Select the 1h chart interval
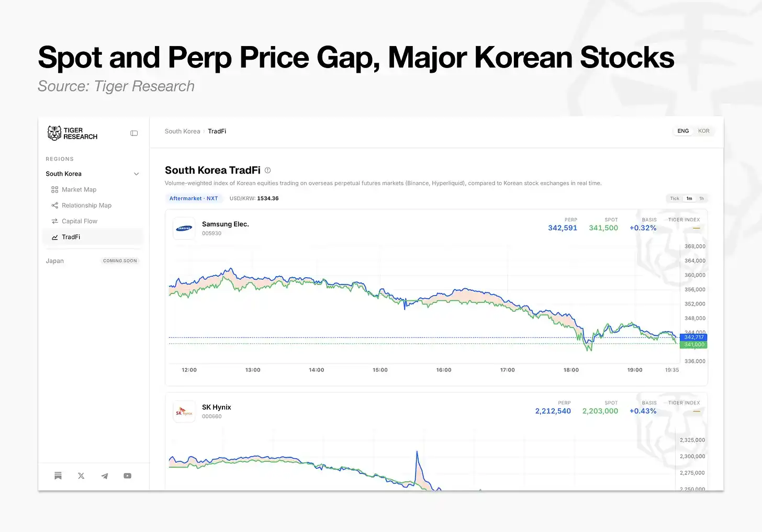This screenshot has height=532, width=762. [x=702, y=199]
